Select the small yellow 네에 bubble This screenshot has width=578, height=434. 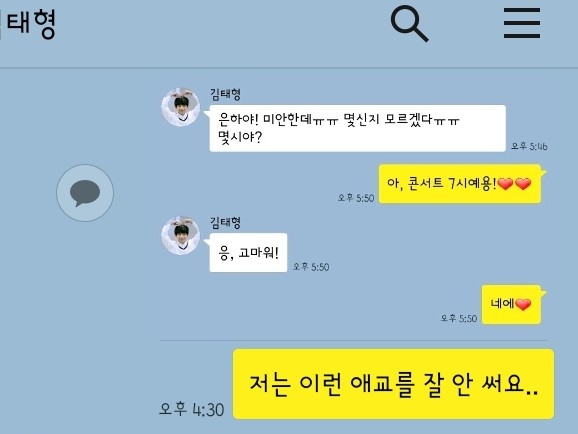511,304
